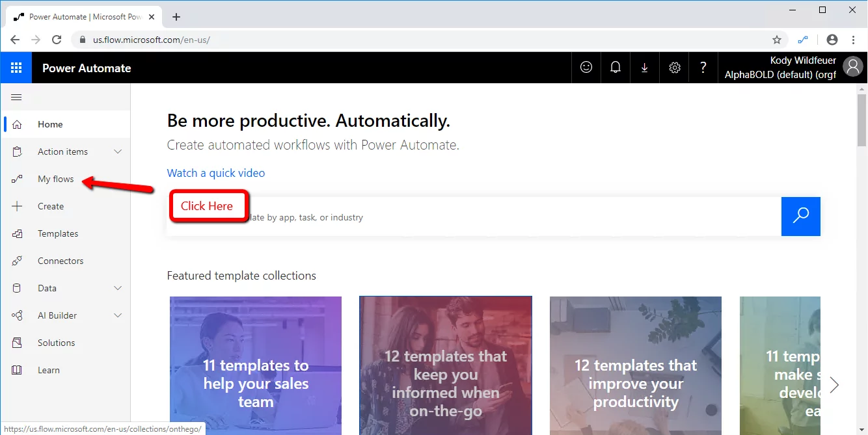Open the app launcher waffle icon
Screen dimensions: 868x435
[16, 68]
